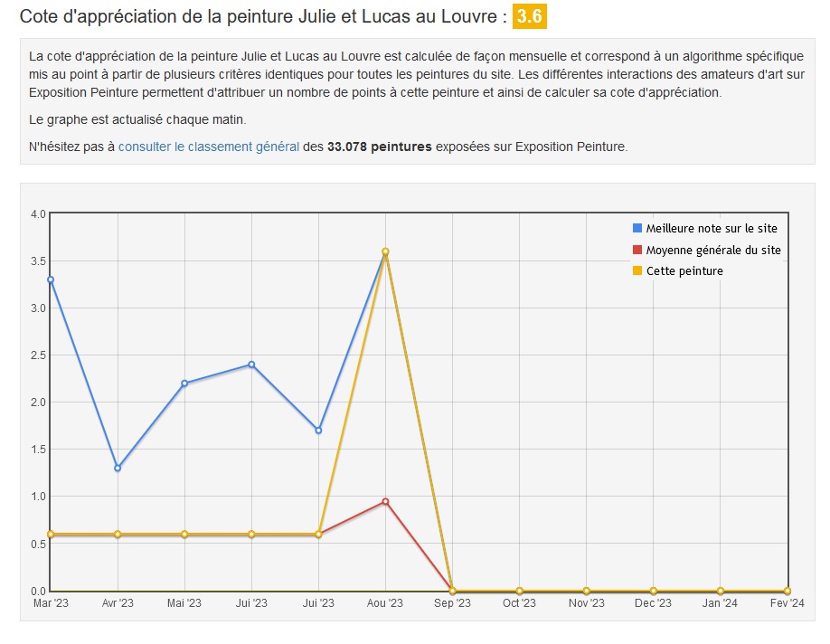
Task: Click the red legend swatch for Moyenne générale
Action: pos(637,250)
